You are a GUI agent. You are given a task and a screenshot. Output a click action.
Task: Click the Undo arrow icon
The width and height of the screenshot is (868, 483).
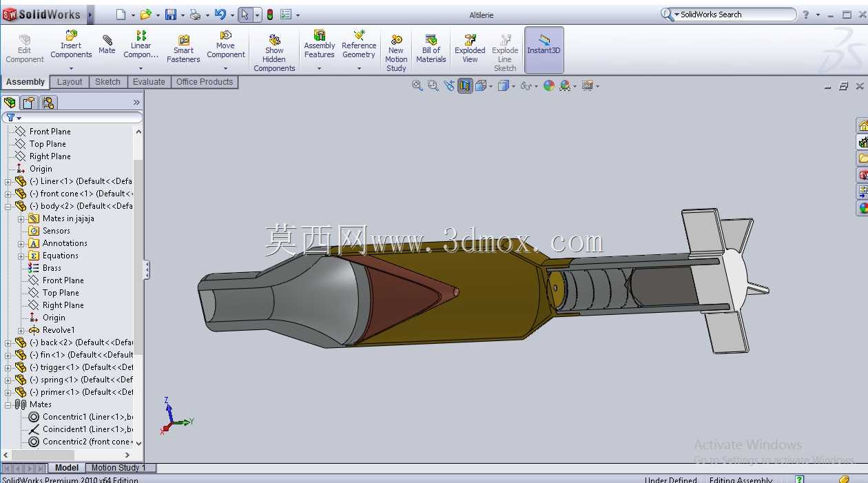220,14
